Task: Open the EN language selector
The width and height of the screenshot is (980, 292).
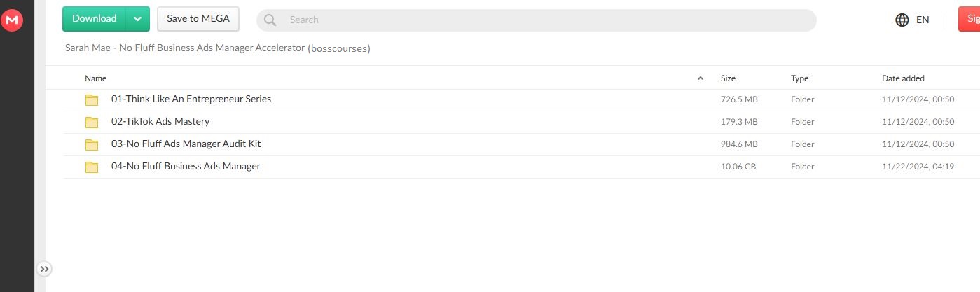Action: pos(923,20)
